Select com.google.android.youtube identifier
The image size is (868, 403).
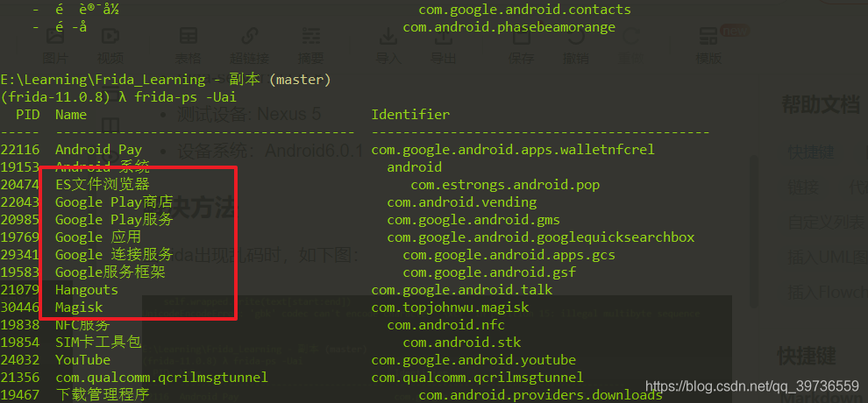tap(473, 360)
